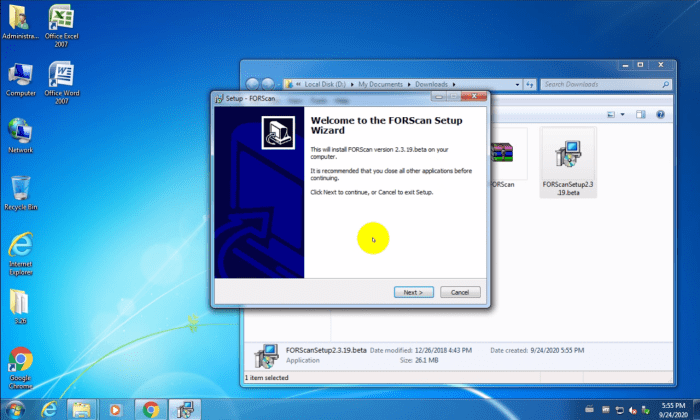This screenshot has width=700, height=420.
Task: Toggle the Explorer preview pane
Action: coord(641,115)
